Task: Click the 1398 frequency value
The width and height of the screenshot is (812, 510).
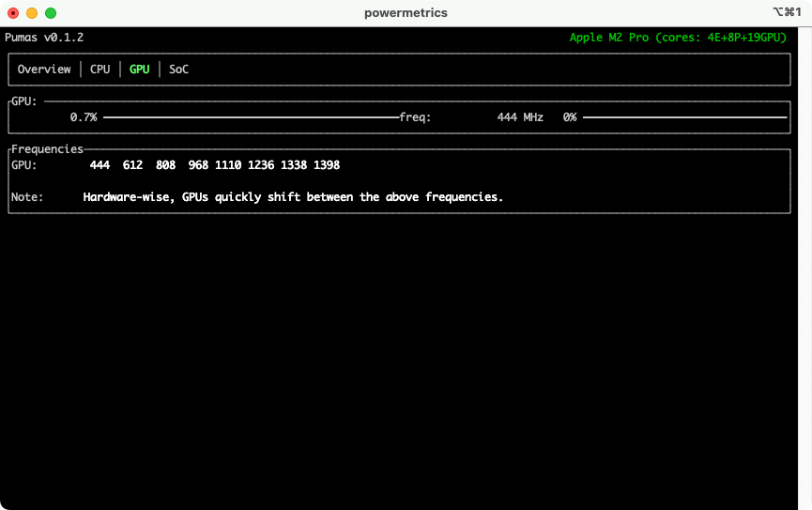Action: (327, 164)
